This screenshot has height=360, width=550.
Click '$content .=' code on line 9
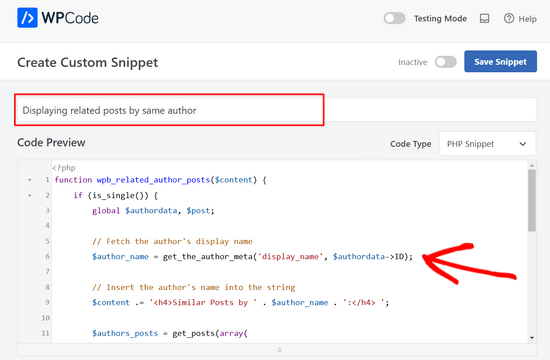pyautogui.click(x=118, y=302)
